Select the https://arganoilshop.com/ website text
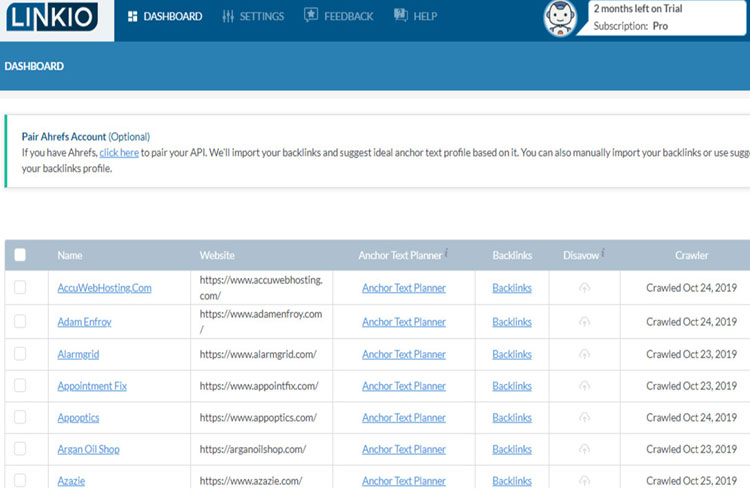The width and height of the screenshot is (750, 500). point(253,449)
